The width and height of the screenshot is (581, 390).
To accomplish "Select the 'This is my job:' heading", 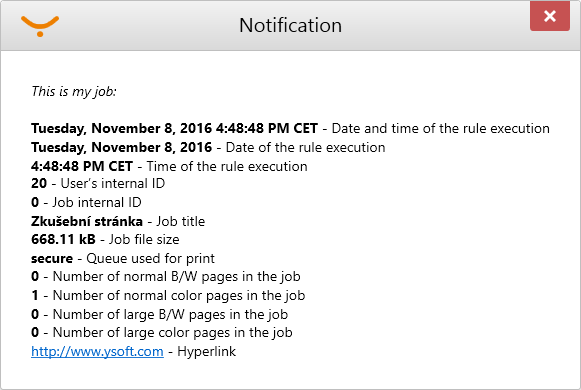I will coord(74,91).
